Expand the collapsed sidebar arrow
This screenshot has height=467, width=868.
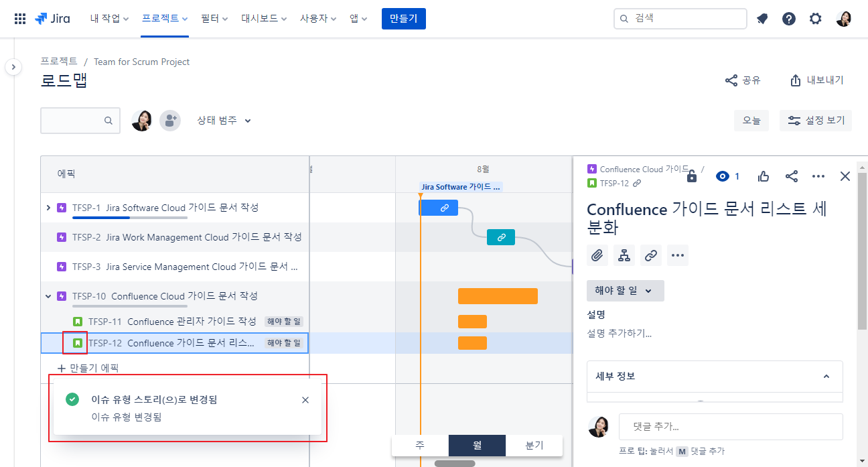tap(13, 67)
